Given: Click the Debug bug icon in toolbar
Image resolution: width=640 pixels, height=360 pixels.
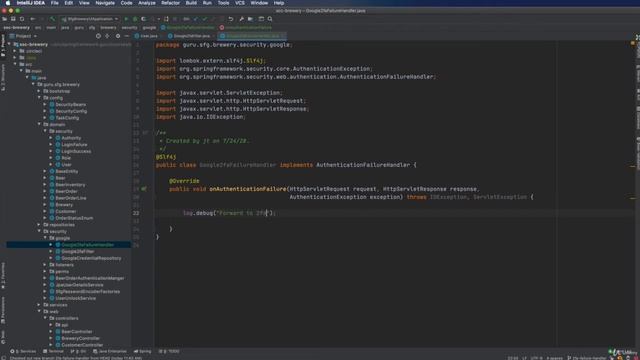Looking at the screenshot, I should pyautogui.click(x=135, y=19).
